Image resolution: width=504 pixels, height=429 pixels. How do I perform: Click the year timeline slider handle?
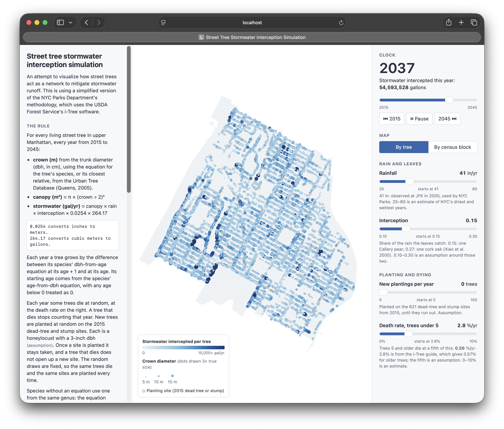click(x=449, y=100)
